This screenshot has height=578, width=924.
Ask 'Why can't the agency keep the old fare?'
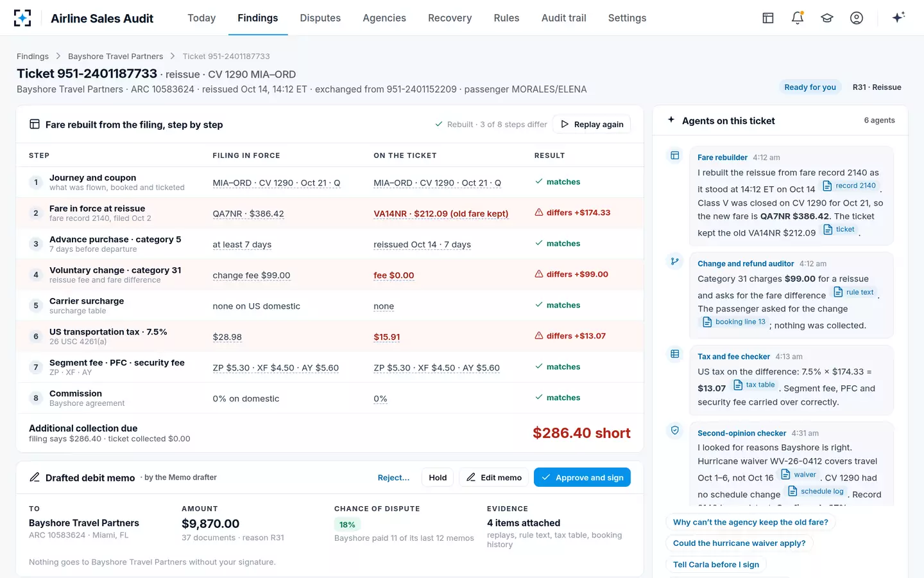click(750, 522)
